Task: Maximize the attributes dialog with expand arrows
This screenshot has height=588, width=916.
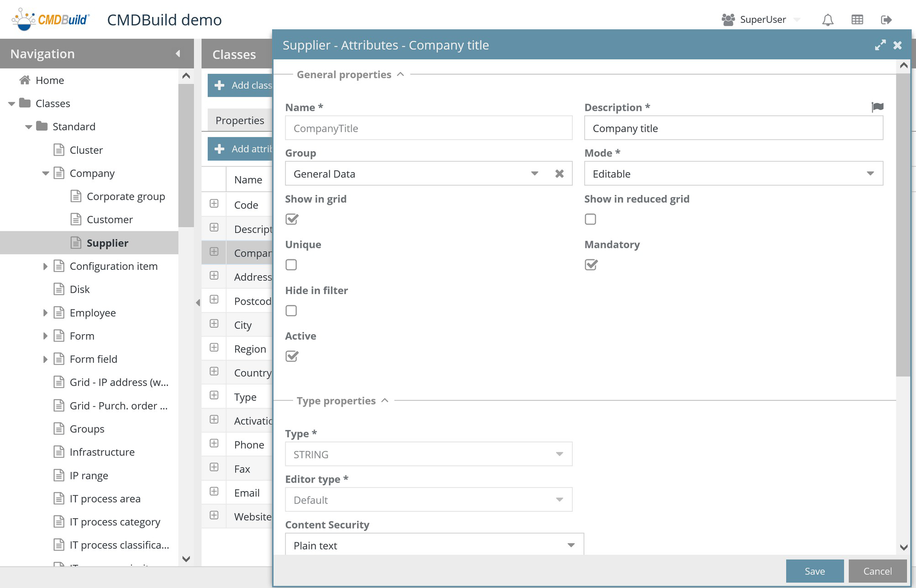Action: point(880,45)
